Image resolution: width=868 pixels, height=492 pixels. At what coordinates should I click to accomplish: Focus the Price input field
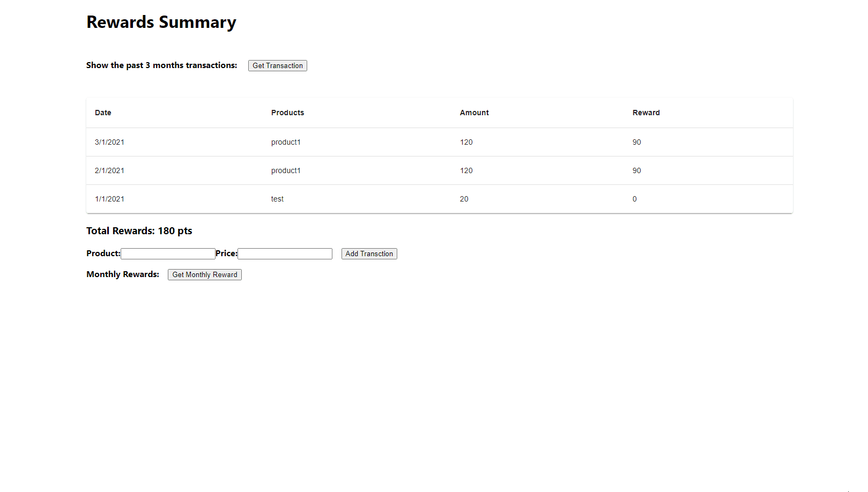285,254
